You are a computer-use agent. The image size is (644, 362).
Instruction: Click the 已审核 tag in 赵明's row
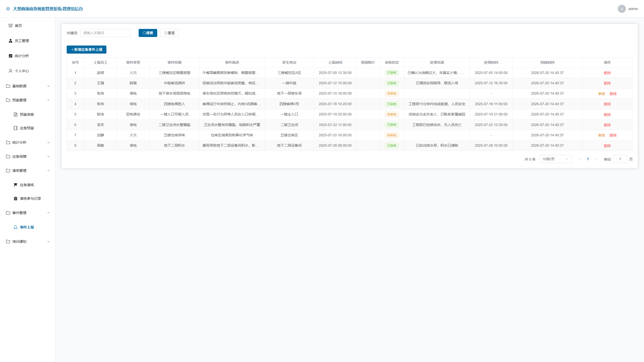click(x=392, y=73)
